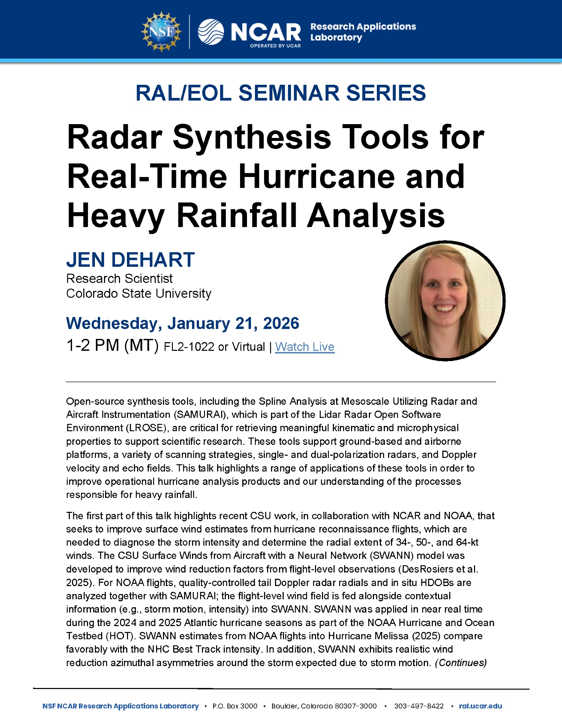Select the speaker name JEN DEHART

click(130, 260)
